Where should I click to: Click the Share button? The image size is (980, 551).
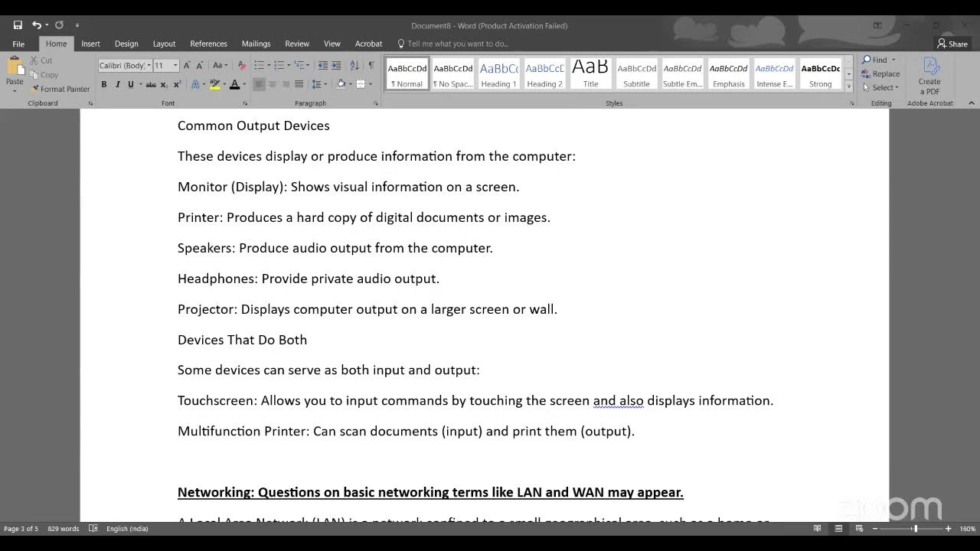click(953, 44)
